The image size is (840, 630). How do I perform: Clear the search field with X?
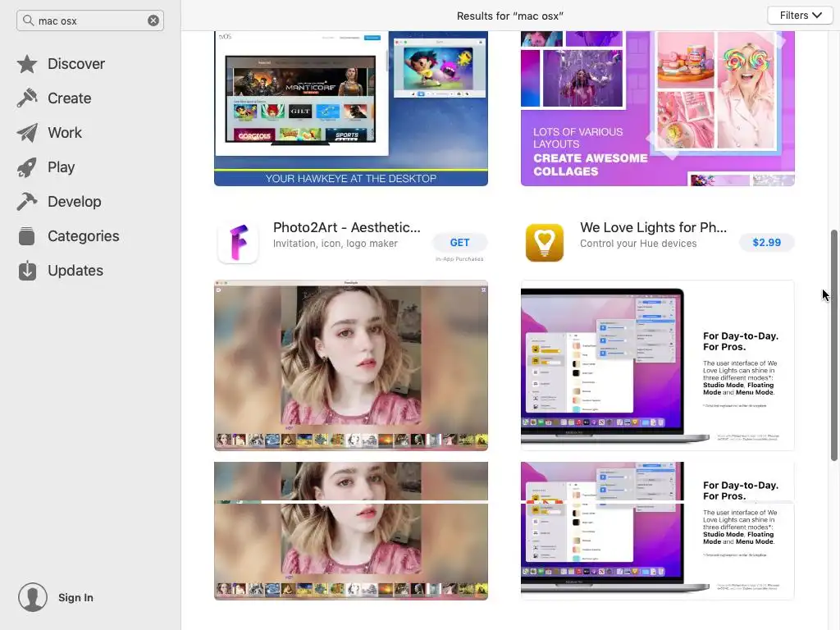(153, 21)
